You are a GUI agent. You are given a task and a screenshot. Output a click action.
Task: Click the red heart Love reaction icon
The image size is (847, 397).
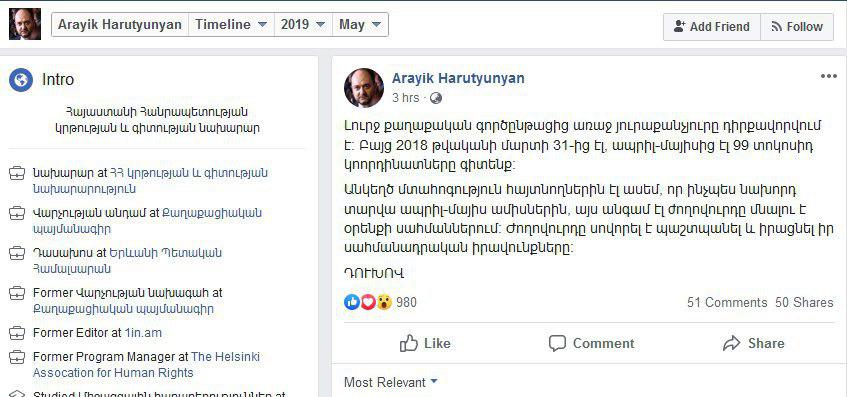click(x=368, y=302)
